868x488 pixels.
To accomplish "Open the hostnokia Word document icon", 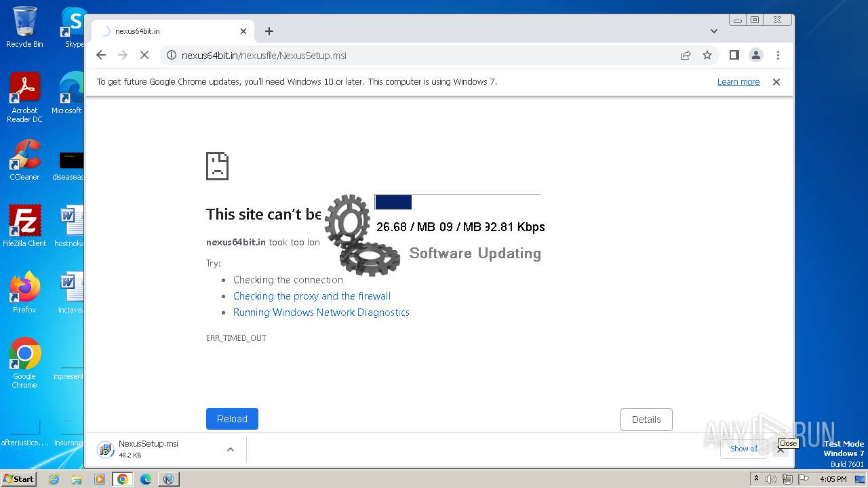I will [69, 226].
